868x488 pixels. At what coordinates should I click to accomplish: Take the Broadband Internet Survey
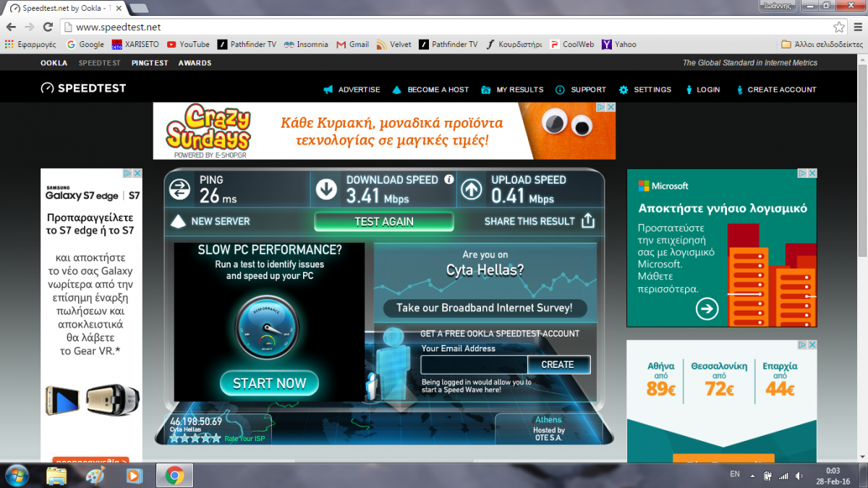click(484, 308)
